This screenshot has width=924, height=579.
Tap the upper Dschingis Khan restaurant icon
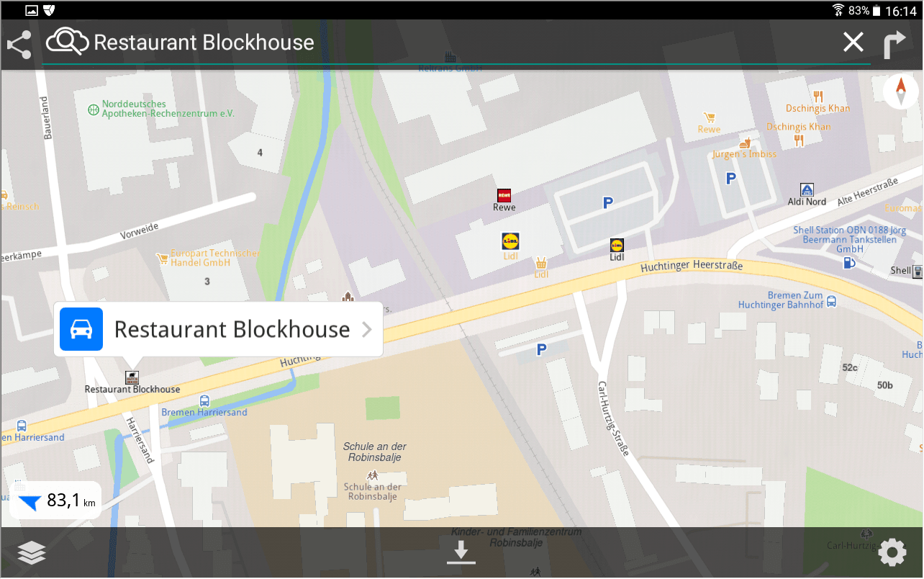click(818, 96)
